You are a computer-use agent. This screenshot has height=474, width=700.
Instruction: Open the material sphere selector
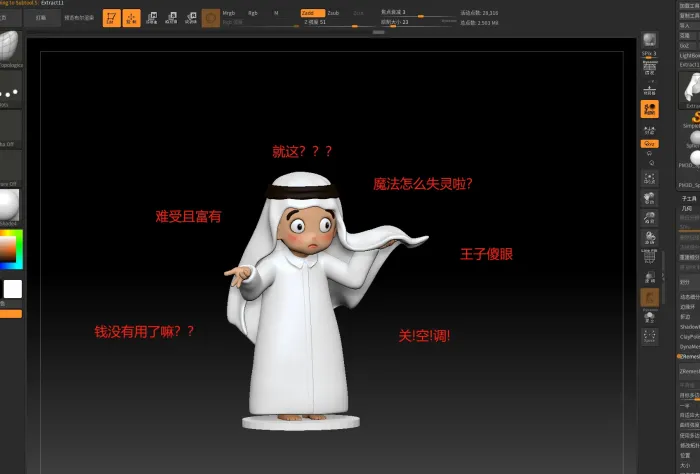(10, 207)
